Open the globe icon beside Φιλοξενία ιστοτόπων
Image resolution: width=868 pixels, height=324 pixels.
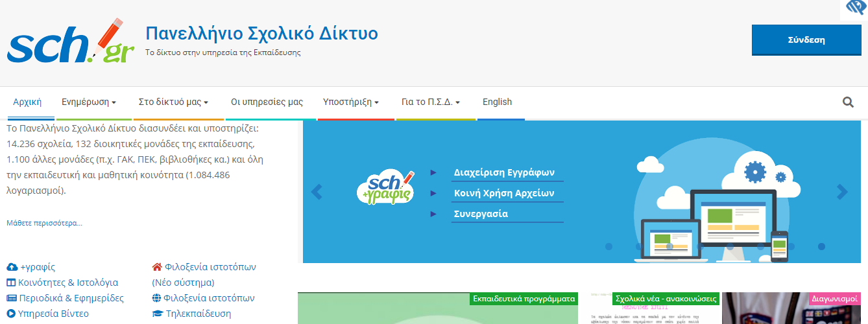pyautogui.click(x=157, y=298)
